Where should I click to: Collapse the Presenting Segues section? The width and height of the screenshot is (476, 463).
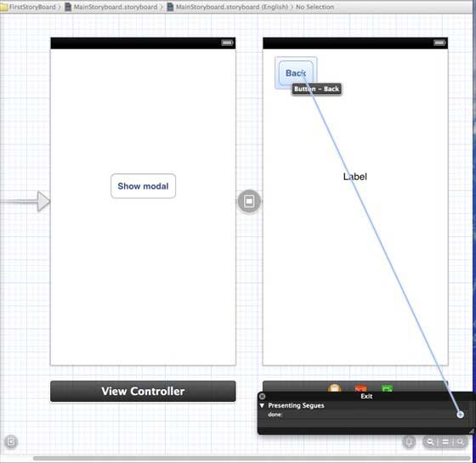pos(262,405)
